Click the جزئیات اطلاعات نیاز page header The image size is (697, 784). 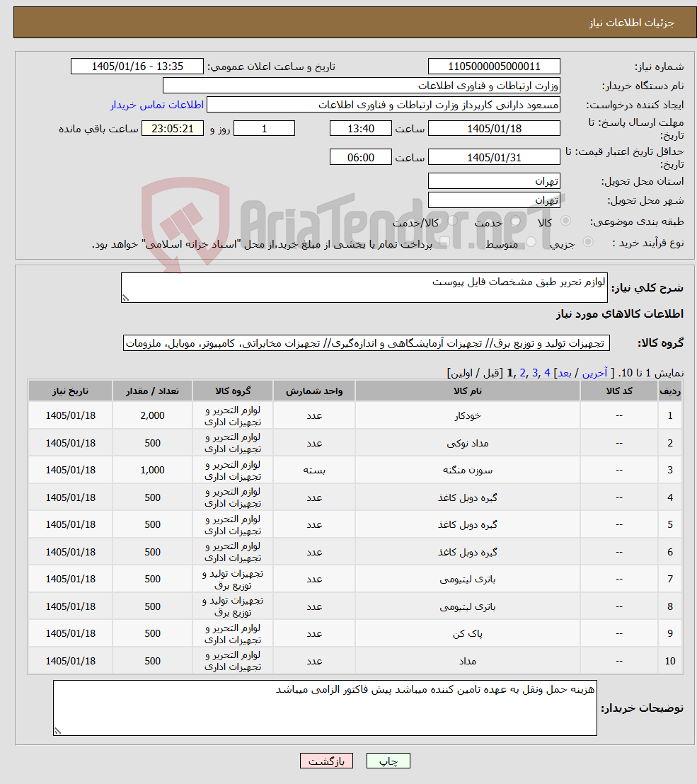point(631,23)
